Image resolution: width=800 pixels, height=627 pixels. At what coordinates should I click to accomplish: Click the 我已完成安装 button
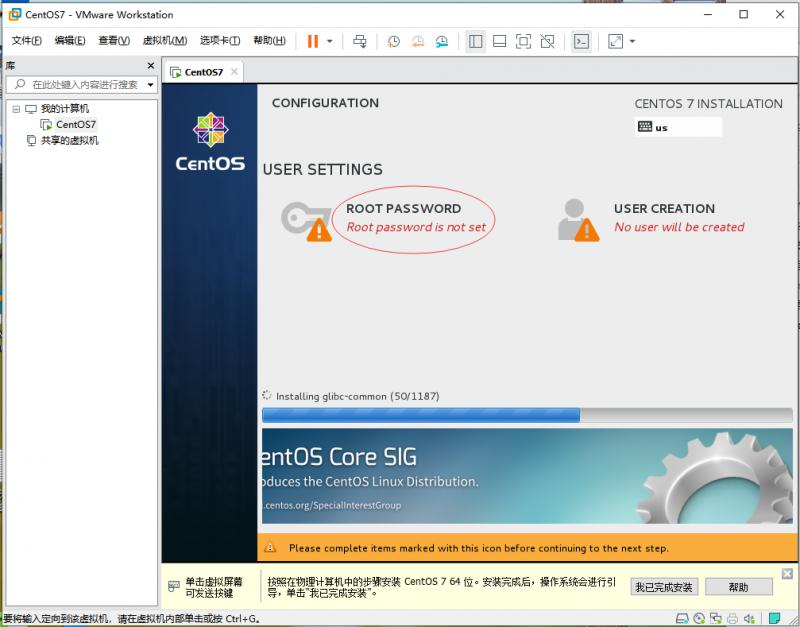[x=664, y=587]
